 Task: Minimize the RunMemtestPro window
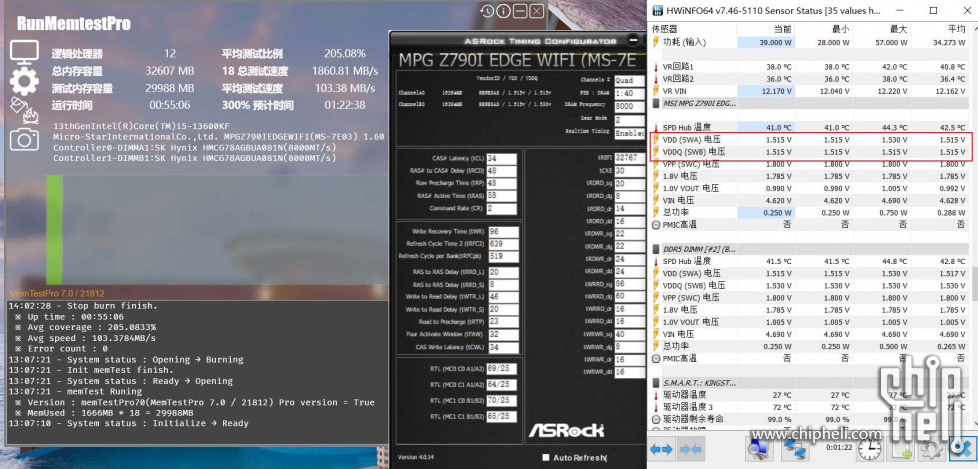click(x=520, y=11)
